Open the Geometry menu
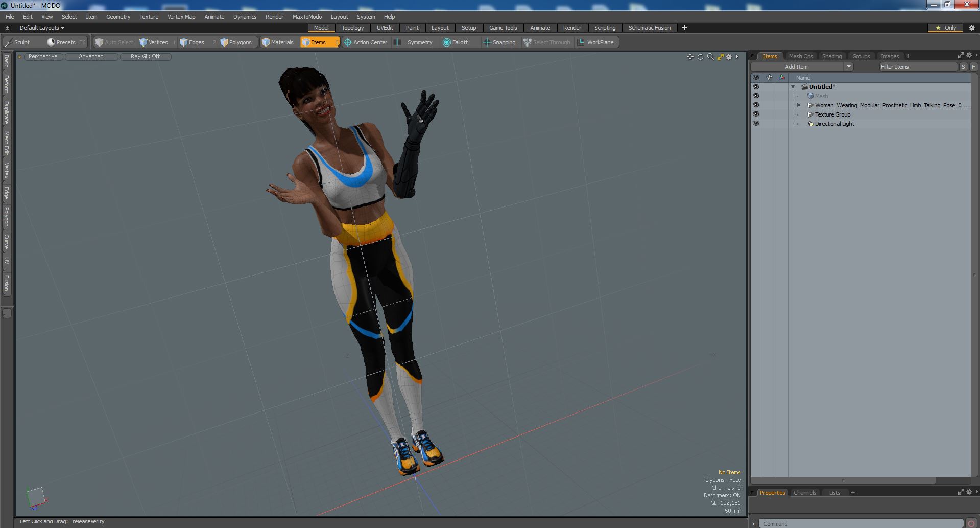Image resolution: width=980 pixels, height=528 pixels. pyautogui.click(x=118, y=17)
